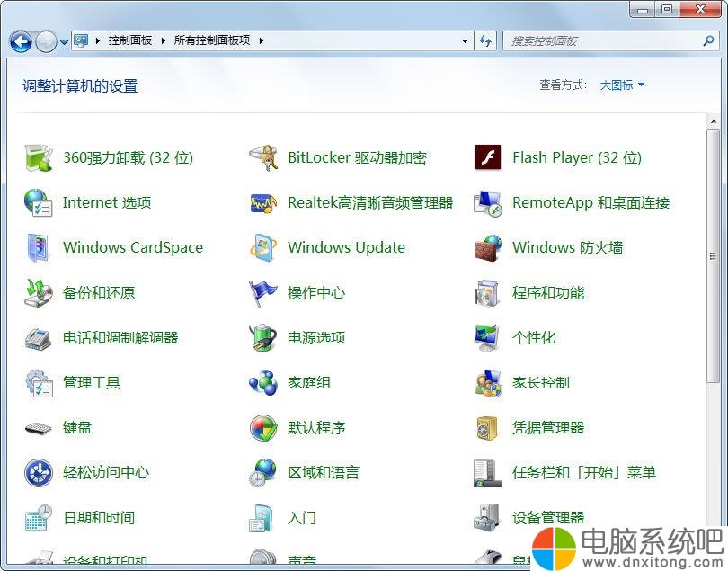Viewport: 728px width, 571px height.
Task: Open the 区域和语言 text link
Action: click(324, 472)
